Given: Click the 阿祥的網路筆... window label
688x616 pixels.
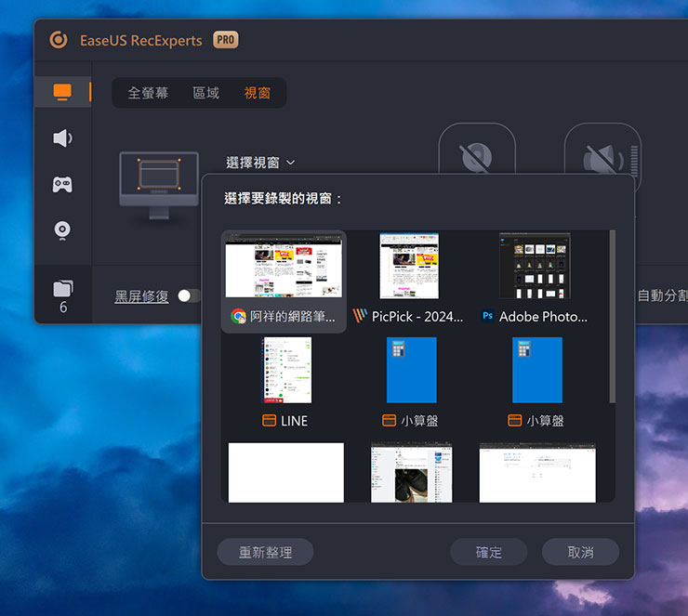Looking at the screenshot, I should click(x=293, y=316).
